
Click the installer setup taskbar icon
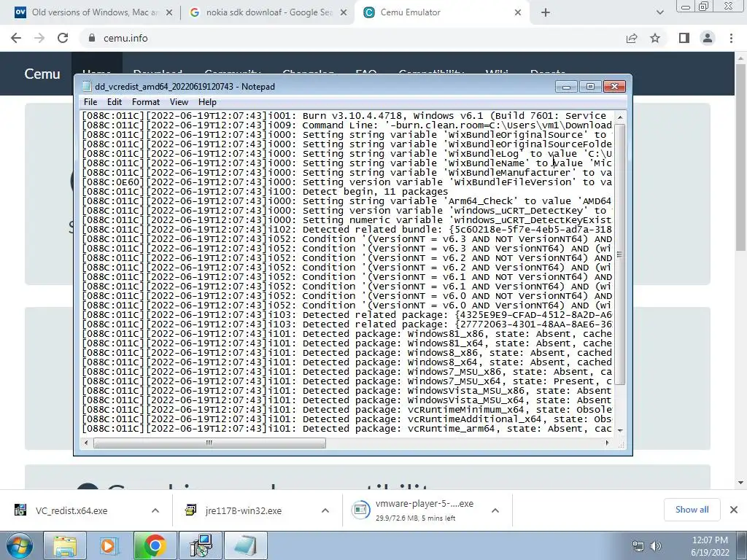coord(201,545)
